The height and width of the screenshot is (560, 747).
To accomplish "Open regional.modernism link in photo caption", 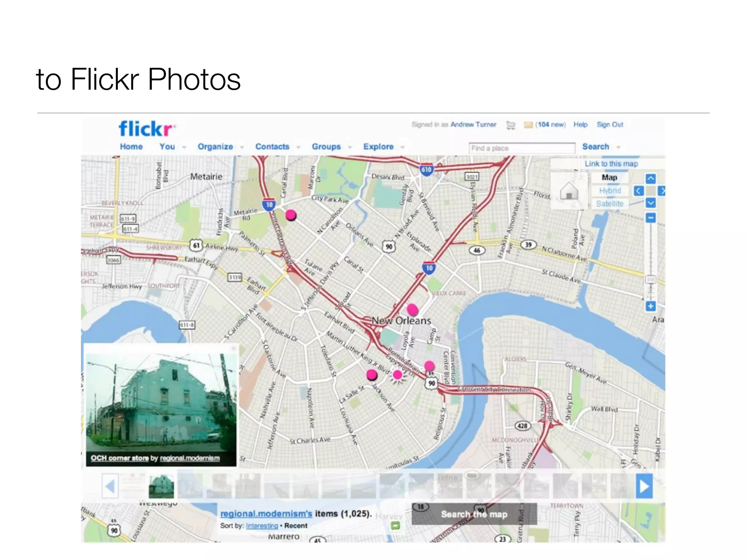I will [190, 458].
